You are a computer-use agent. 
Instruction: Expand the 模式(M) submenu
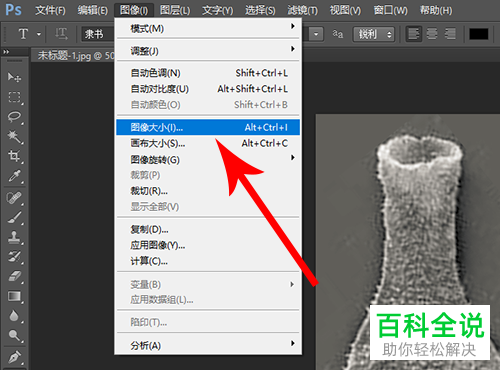pos(208,28)
